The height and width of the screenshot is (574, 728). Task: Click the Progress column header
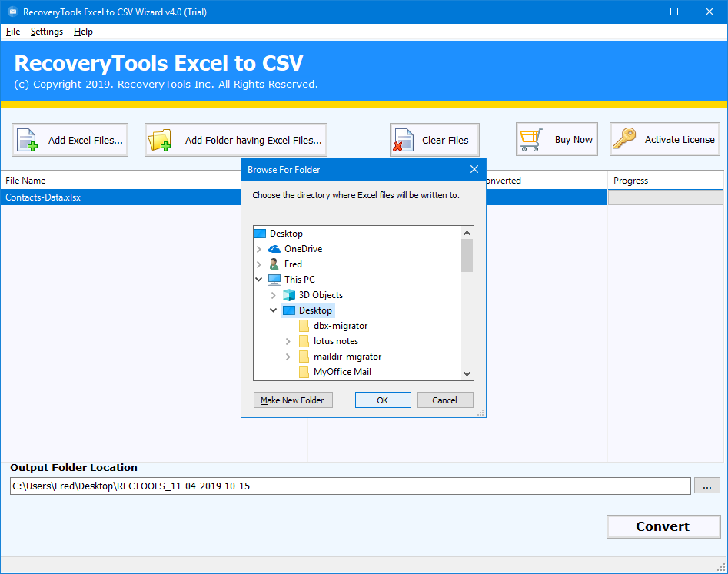[x=665, y=181]
